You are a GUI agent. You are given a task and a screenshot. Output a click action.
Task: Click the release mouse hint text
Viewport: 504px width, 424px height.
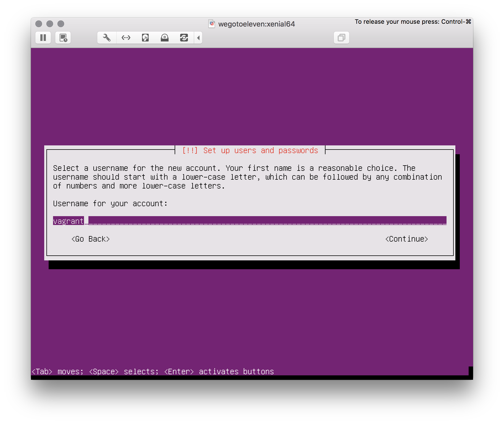pos(413,22)
